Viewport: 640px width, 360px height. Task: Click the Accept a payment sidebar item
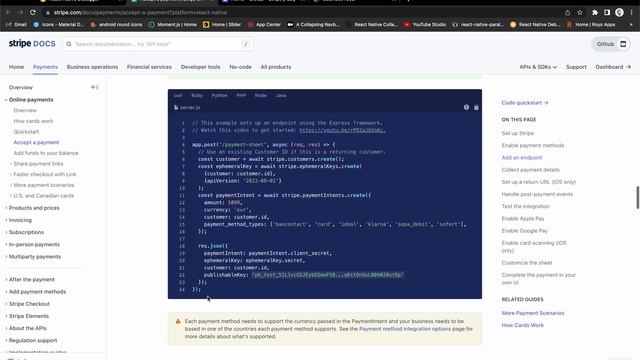coord(36,142)
